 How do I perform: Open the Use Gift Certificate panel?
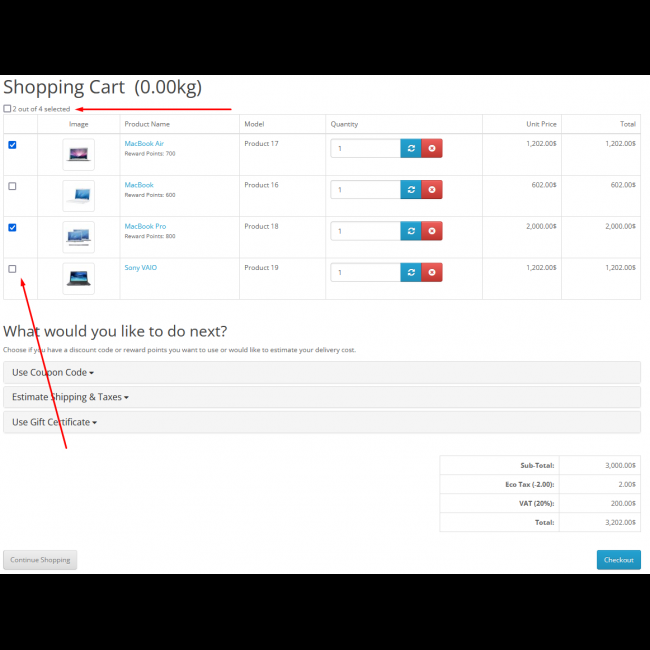[54, 422]
